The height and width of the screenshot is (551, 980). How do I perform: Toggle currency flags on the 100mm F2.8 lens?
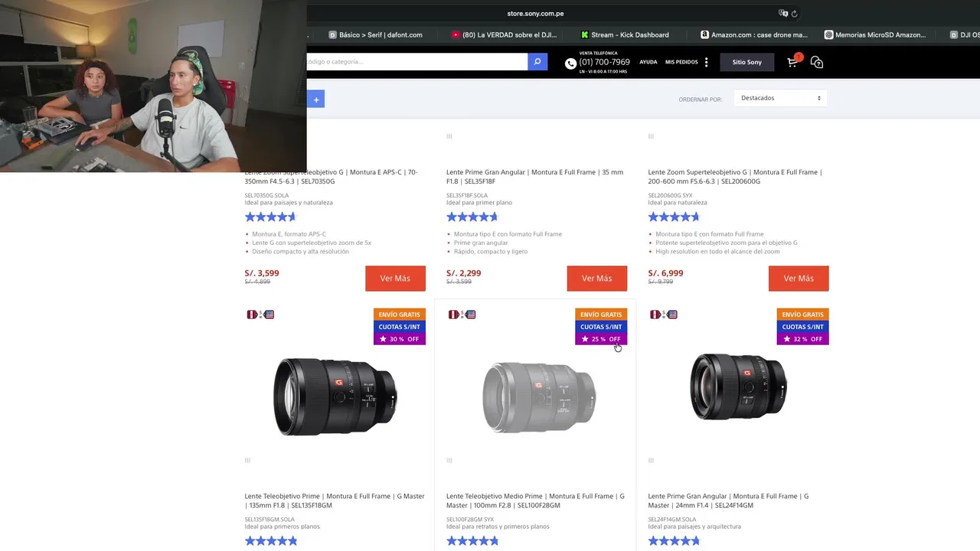click(462, 315)
